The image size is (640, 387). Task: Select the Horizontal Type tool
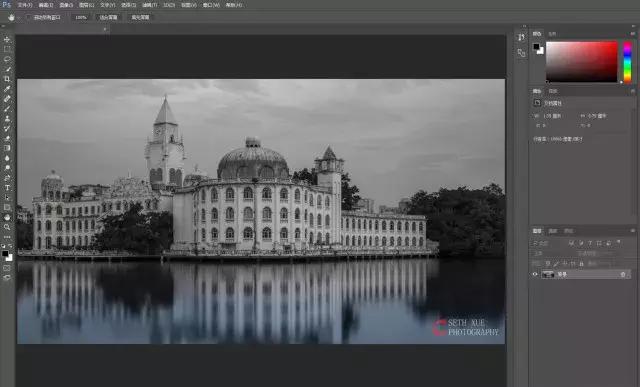(7, 188)
